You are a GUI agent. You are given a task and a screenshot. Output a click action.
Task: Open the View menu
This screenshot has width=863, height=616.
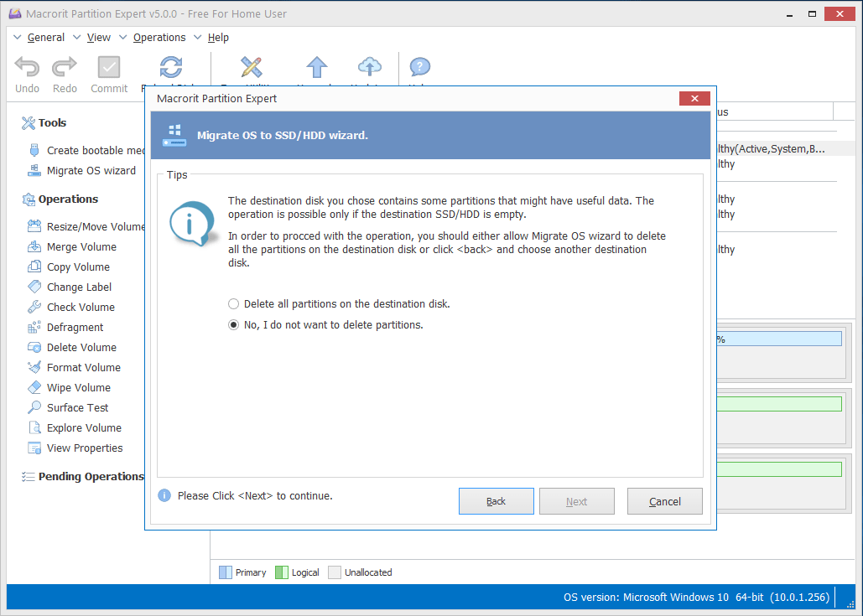click(98, 38)
